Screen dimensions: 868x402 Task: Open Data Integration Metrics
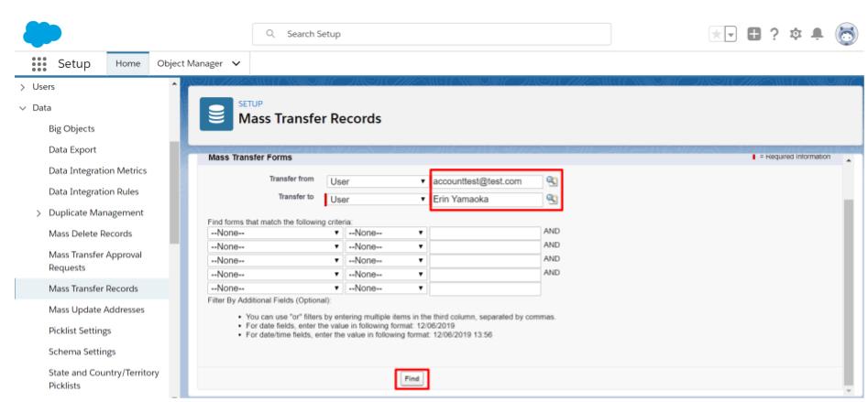click(x=97, y=171)
